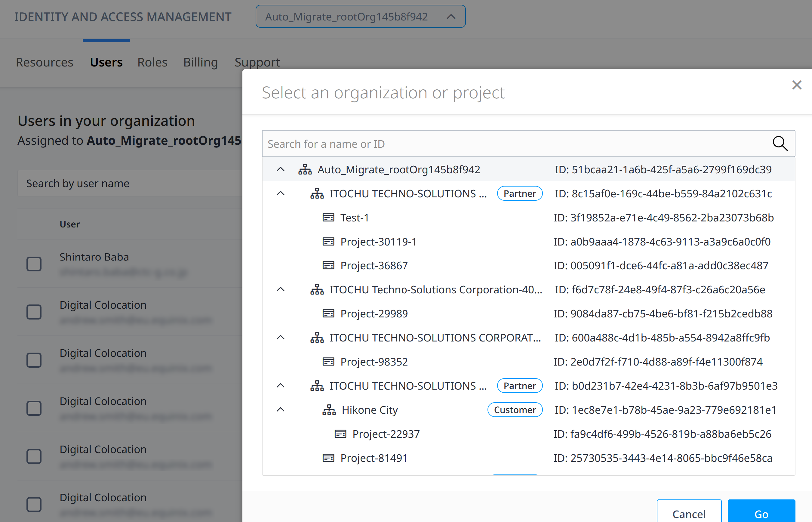Tick the fifth Digital Colocation user checkbox
Image resolution: width=812 pixels, height=522 pixels.
coord(34,504)
